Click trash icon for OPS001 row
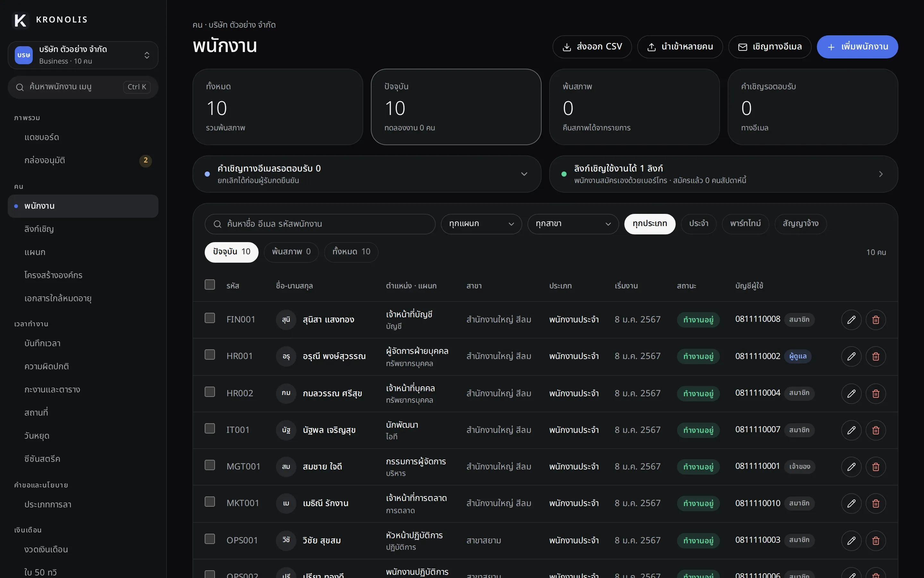The image size is (924, 578). (x=876, y=540)
